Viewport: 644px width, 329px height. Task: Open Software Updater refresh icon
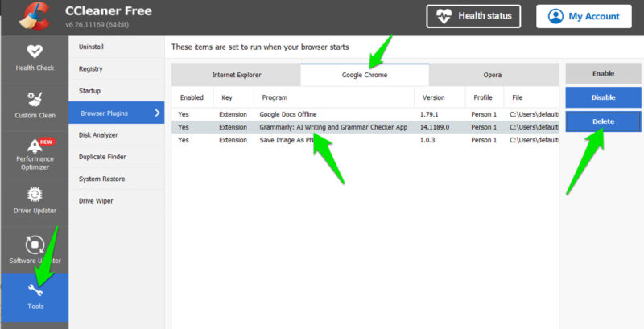(x=35, y=245)
